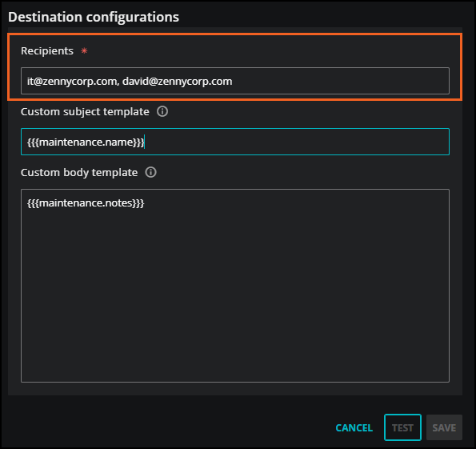Cancel the destination configuration dialog
Image resolution: width=476 pixels, height=449 pixels.
[354, 427]
